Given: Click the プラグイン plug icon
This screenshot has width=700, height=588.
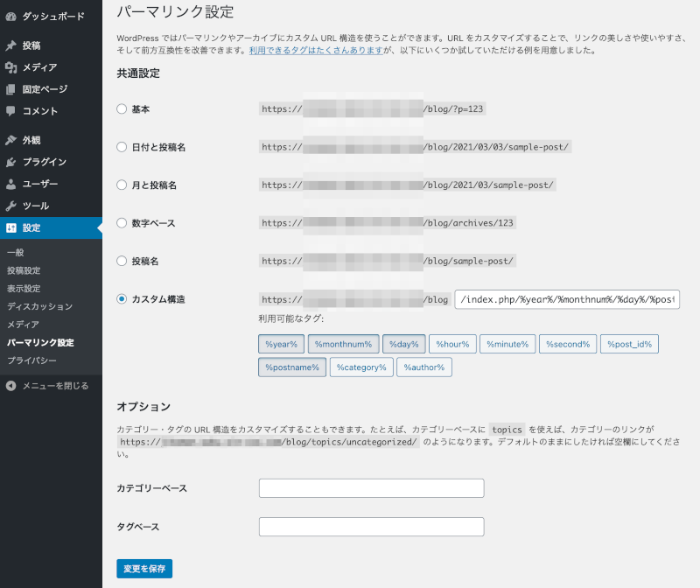Looking at the screenshot, I should point(10,162).
